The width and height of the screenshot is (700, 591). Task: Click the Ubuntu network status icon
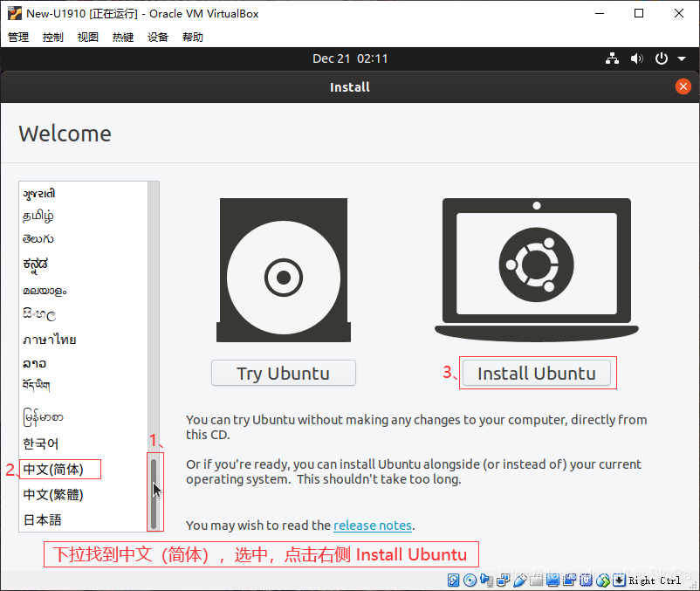tap(612, 58)
